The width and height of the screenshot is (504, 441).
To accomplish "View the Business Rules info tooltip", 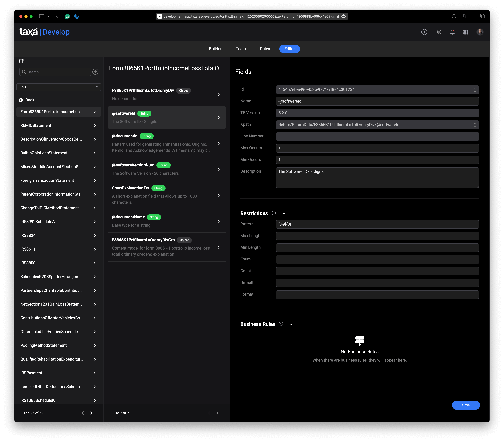I will 281,324.
